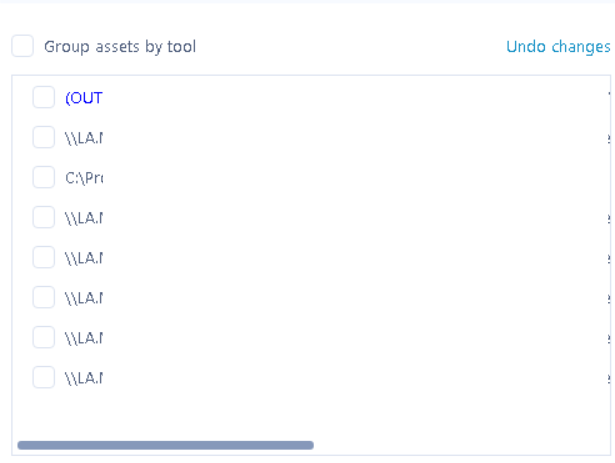Image resolution: width=615 pixels, height=463 pixels.
Task: Select the \\LA path text in seventh row
Action: pyautogui.click(x=84, y=338)
